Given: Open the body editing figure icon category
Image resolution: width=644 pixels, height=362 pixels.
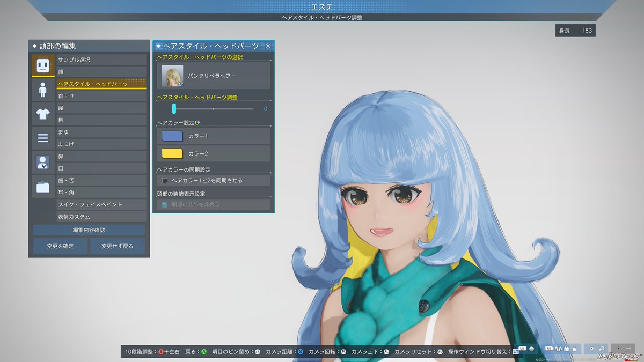Looking at the screenshot, I should point(43,90).
